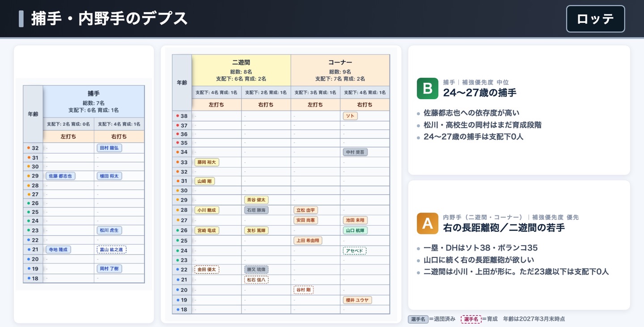Select the 佐藤 都志也 player chip
The height and width of the screenshot is (327, 644).
[60, 176]
